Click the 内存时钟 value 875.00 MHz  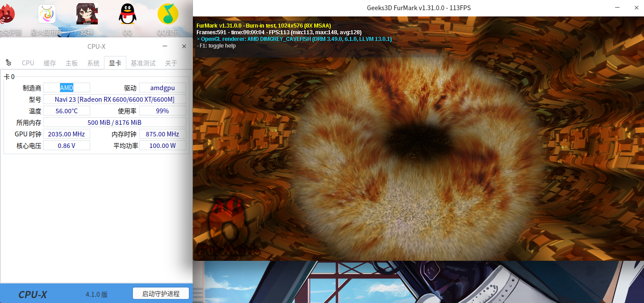(x=163, y=134)
